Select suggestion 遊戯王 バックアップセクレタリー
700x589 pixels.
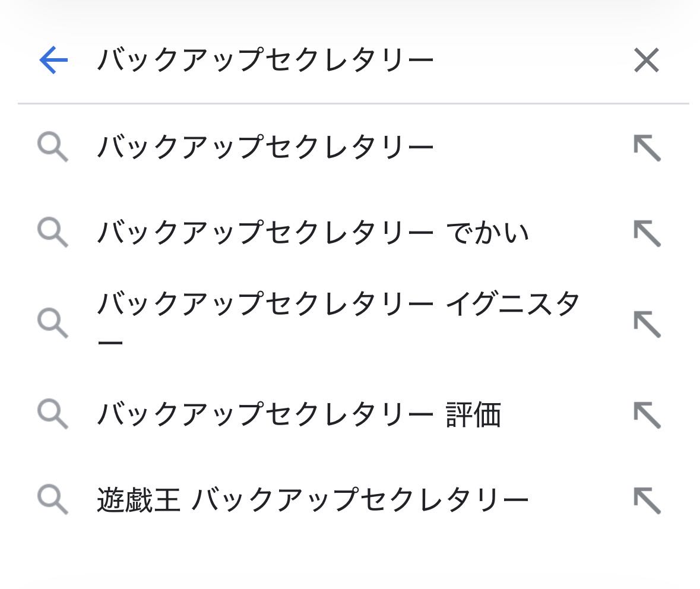[x=312, y=500]
